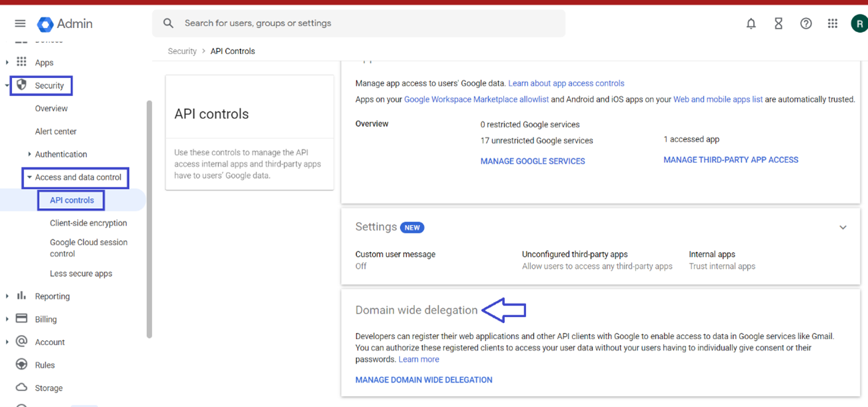Expand the Settings panel chevron
The image size is (868, 407).
[843, 228]
